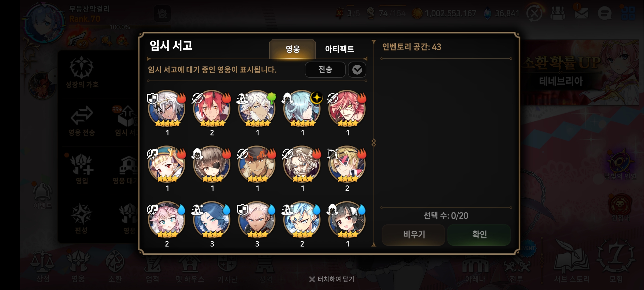Click the lobby home icon
Screen dimensions: 644x290
pos(162,13)
